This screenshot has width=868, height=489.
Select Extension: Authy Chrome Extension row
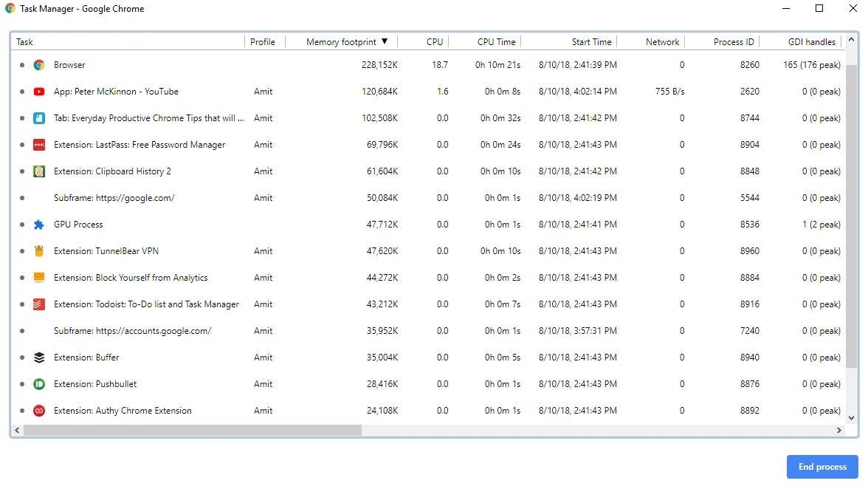(x=428, y=411)
